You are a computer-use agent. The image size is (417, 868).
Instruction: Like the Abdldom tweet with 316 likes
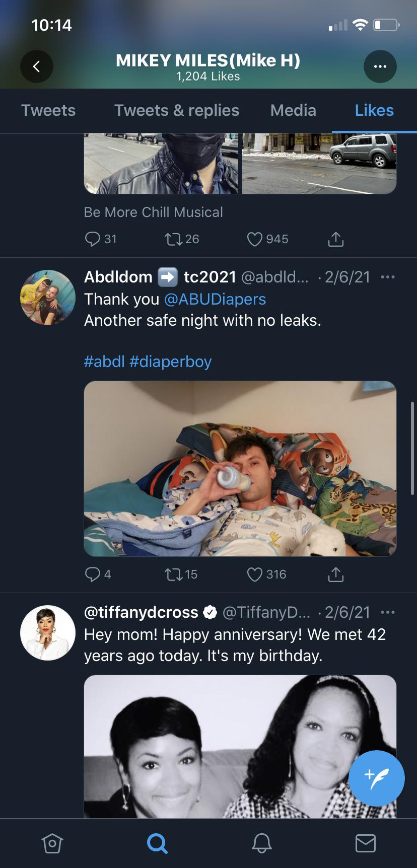coord(255,574)
